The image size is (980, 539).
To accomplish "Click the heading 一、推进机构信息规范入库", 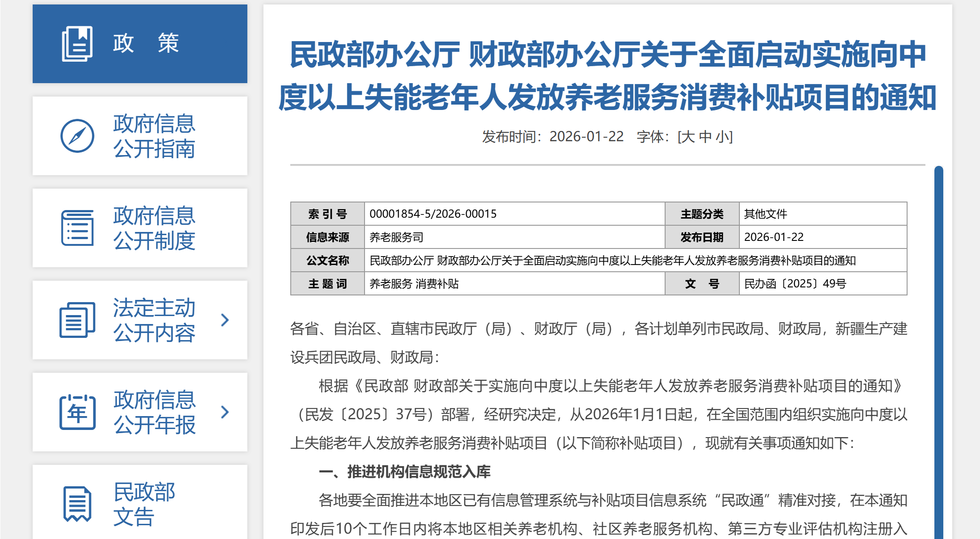I will (x=404, y=472).
